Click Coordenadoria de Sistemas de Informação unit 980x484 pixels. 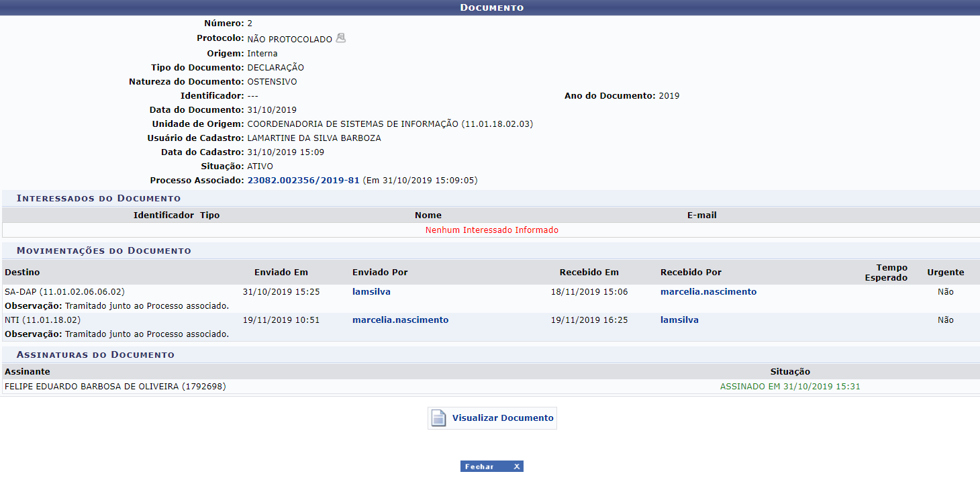point(391,124)
